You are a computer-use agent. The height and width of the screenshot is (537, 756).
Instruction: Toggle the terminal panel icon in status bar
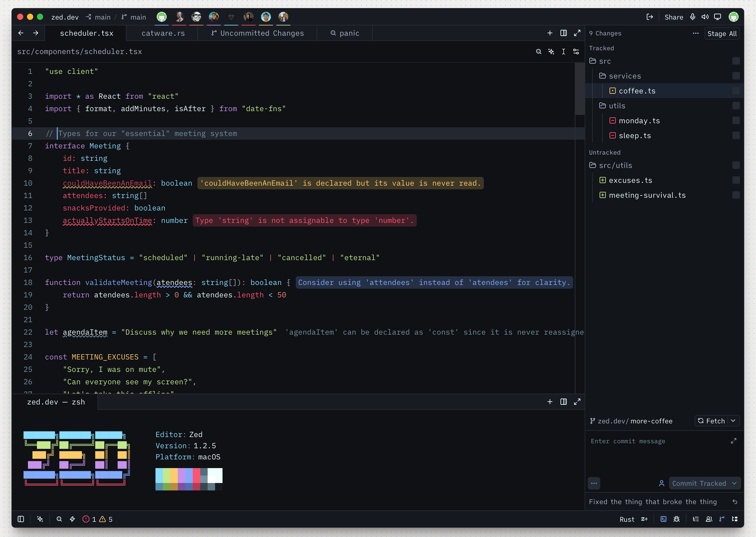coord(664,519)
